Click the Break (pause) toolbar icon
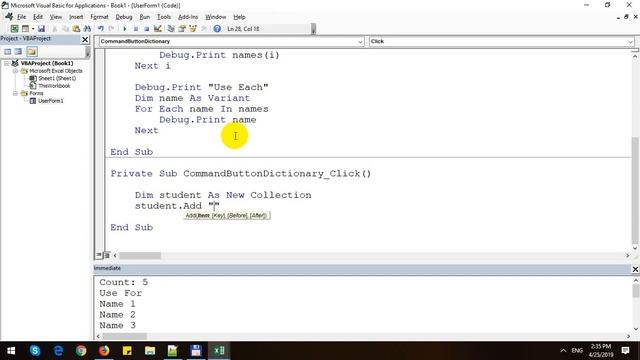This screenshot has height=360, width=640. click(x=136, y=29)
